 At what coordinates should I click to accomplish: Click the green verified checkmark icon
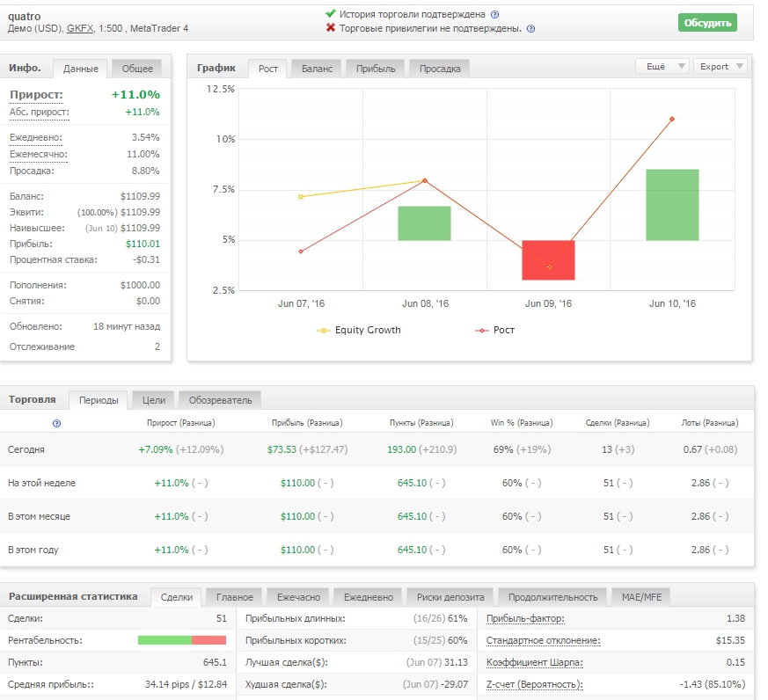(331, 13)
